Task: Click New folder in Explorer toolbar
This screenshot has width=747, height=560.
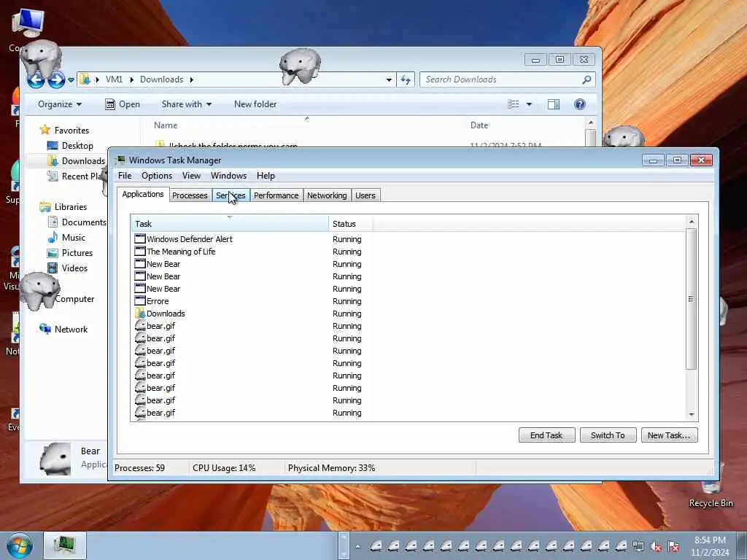Action: (255, 104)
